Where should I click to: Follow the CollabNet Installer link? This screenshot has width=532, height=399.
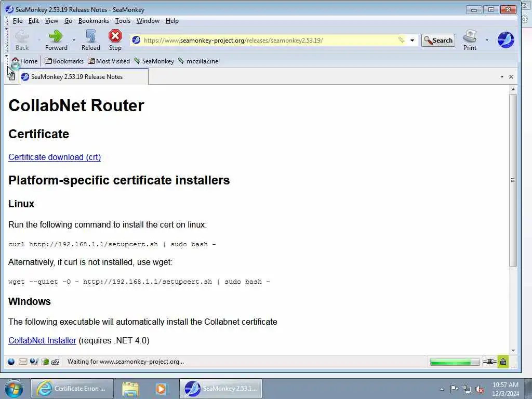coord(43,340)
